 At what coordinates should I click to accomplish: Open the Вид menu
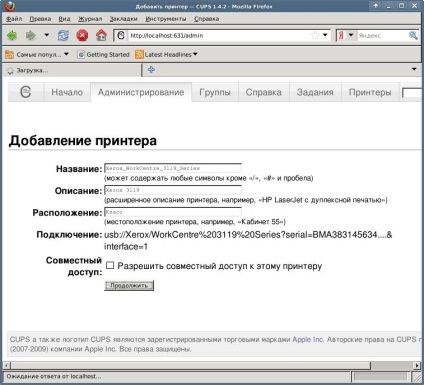pos(64,19)
